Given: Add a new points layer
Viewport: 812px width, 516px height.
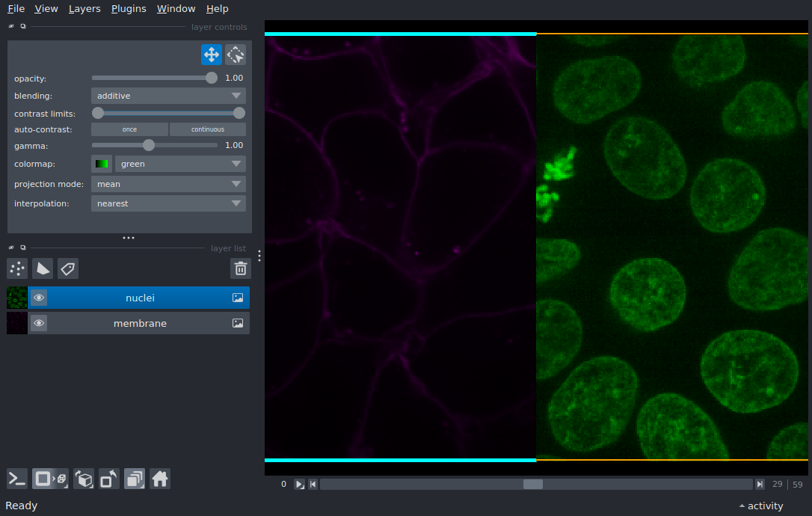Looking at the screenshot, I should [17, 268].
